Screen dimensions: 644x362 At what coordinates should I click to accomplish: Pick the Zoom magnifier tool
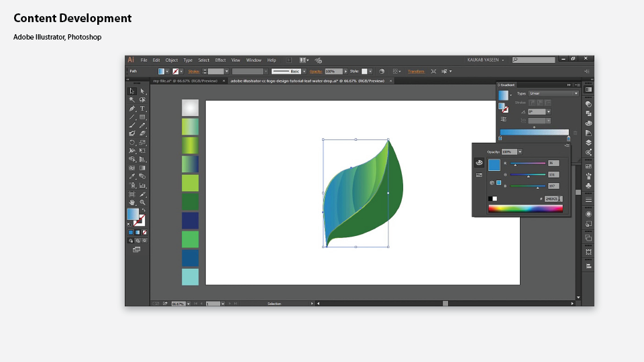(142, 202)
